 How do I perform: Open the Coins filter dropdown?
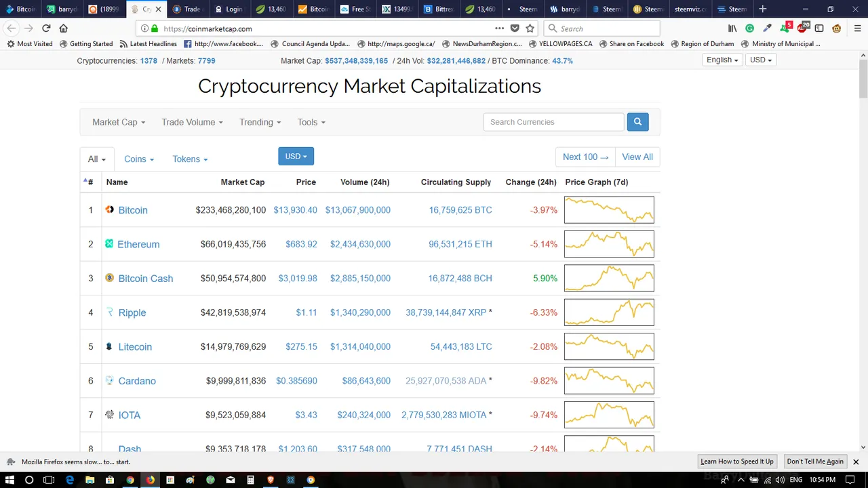coord(139,159)
